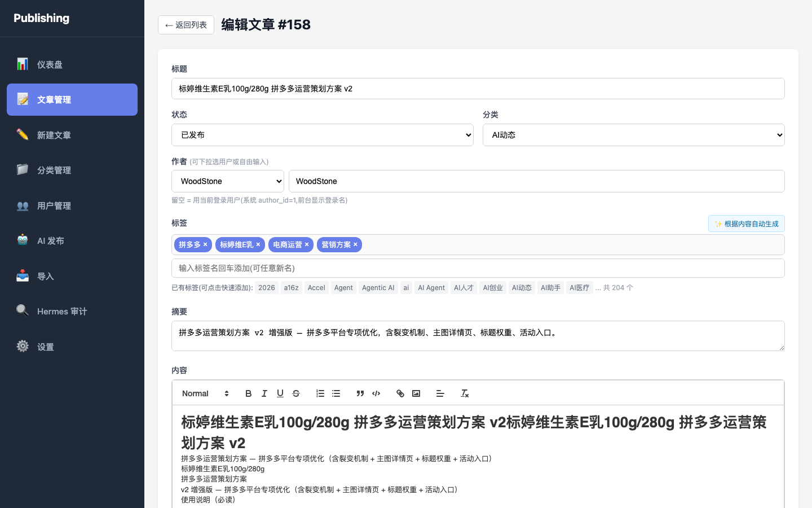Click the dashboard chart icon in sidebar
812x508 pixels.
tap(23, 64)
